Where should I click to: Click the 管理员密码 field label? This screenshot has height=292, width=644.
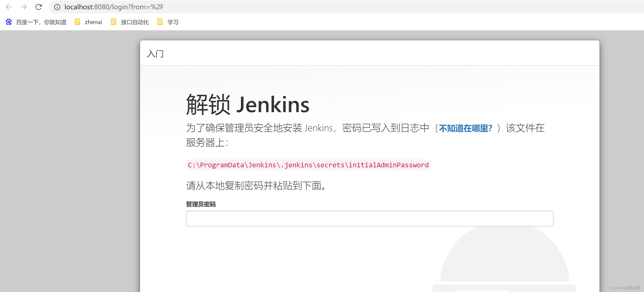tap(201, 204)
